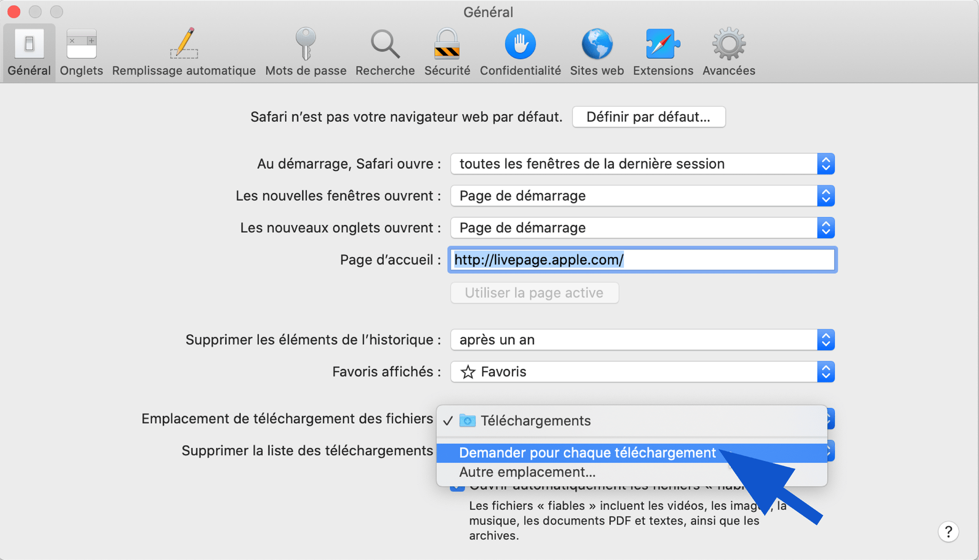This screenshot has height=560, width=979.
Task: Click the Définir par défaut button
Action: coord(649,117)
